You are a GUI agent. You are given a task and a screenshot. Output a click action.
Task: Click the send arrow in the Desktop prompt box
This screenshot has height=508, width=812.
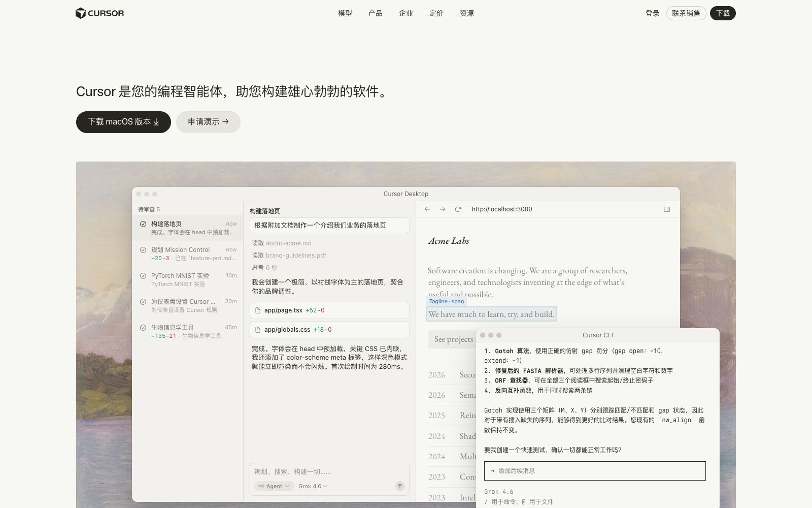pyautogui.click(x=400, y=486)
